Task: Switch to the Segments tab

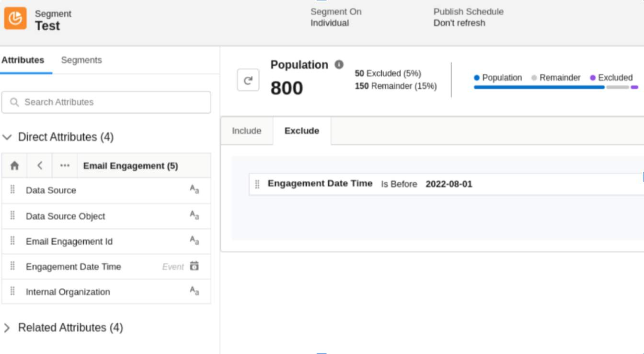Action: 81,60
